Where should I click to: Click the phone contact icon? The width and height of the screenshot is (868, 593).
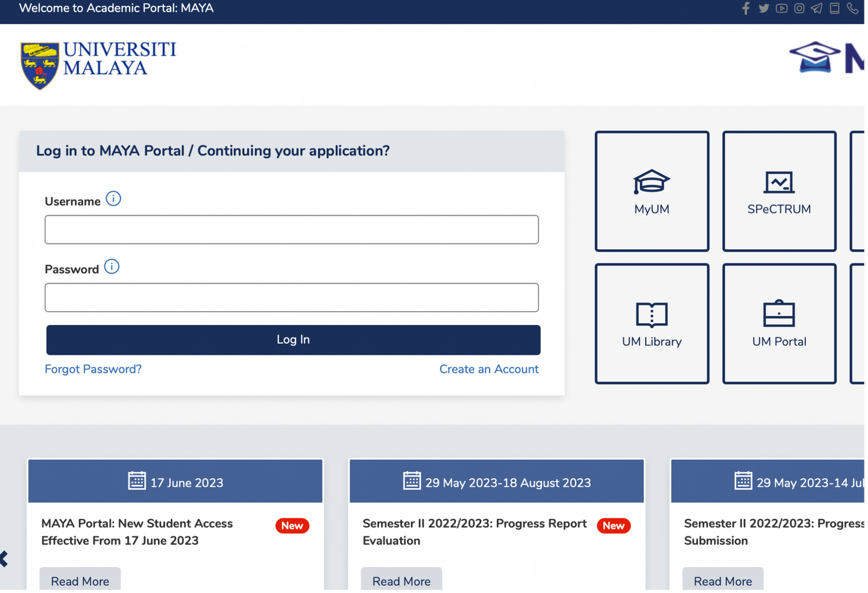(852, 8)
